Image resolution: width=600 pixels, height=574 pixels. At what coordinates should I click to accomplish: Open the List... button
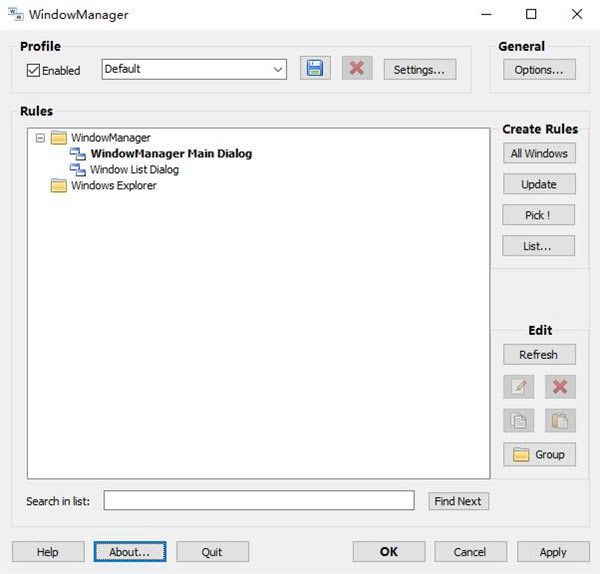(x=538, y=246)
